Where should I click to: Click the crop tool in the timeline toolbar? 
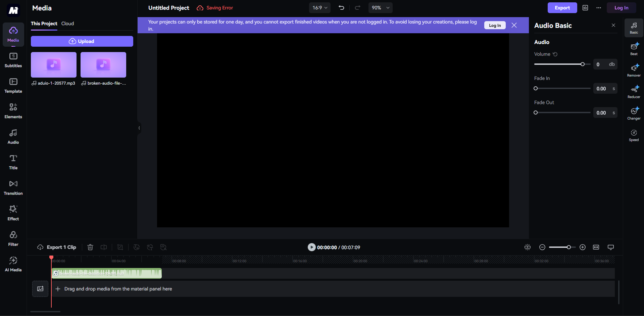(x=120, y=247)
